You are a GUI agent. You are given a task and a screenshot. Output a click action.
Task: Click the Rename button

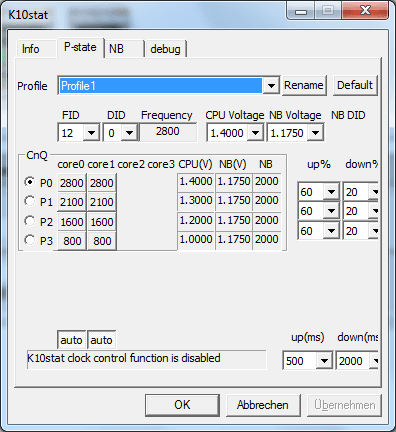click(304, 85)
